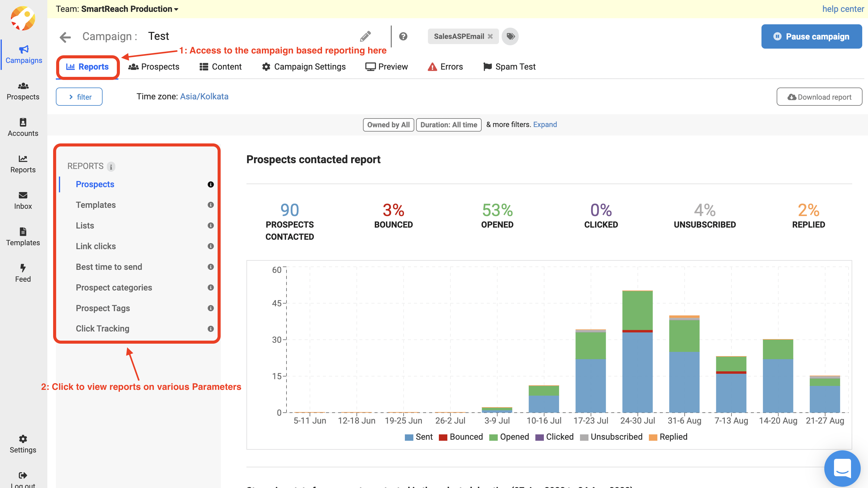The height and width of the screenshot is (488, 868).
Task: Open Settings in the left sidebar
Action: coord(23,444)
